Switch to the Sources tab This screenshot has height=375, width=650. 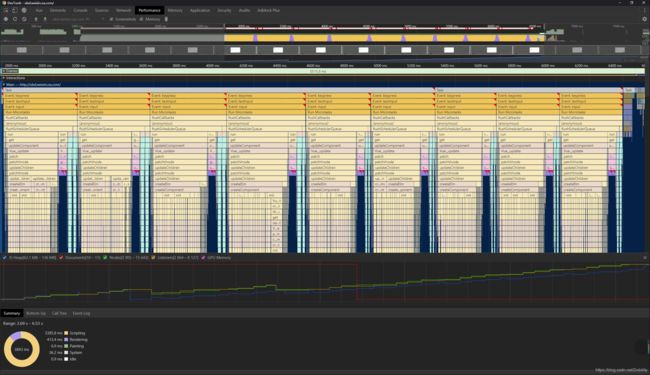pyautogui.click(x=102, y=10)
